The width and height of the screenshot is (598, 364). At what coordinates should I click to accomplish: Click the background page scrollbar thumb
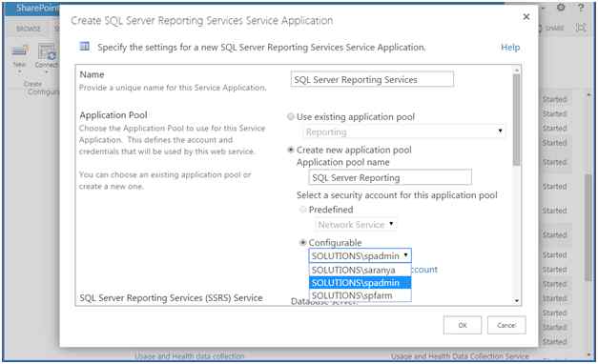pos(588,228)
